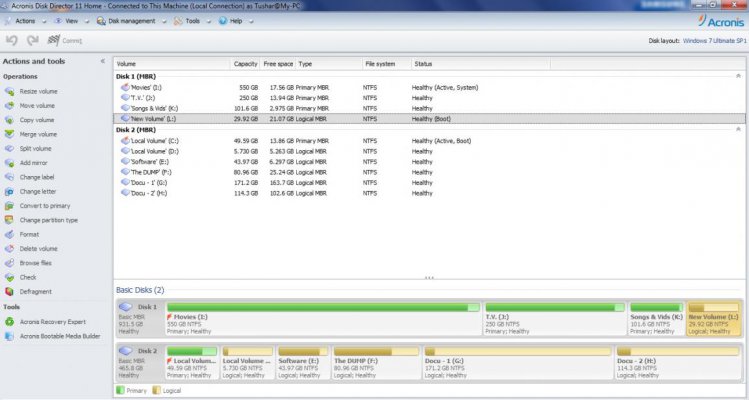
Task: Select the T.V. (J:) partition bar
Action: [x=555, y=308]
